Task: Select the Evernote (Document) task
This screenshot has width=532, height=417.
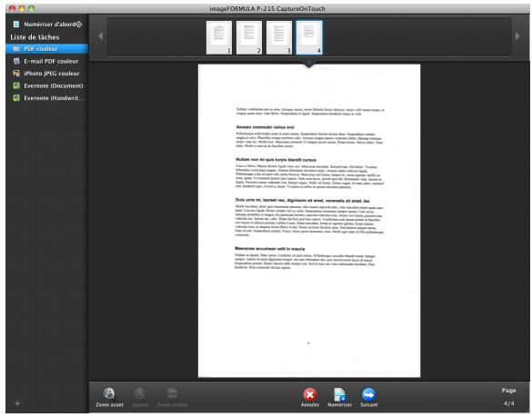Action: click(x=46, y=85)
